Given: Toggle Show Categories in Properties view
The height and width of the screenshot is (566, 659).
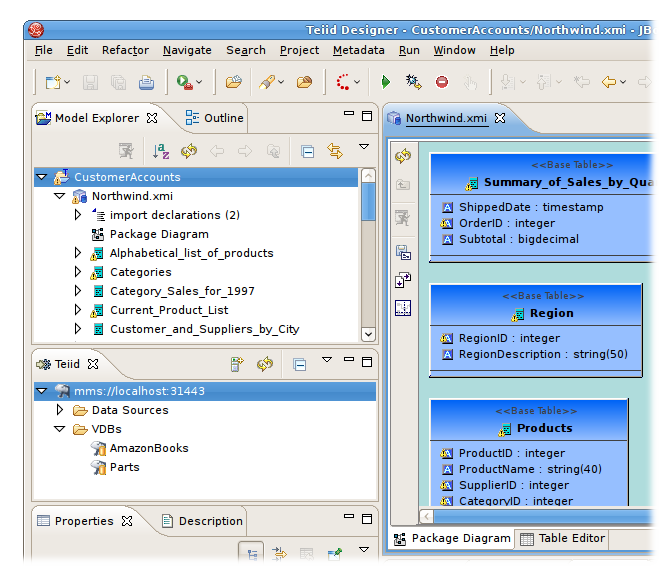Looking at the screenshot, I should coord(251,553).
